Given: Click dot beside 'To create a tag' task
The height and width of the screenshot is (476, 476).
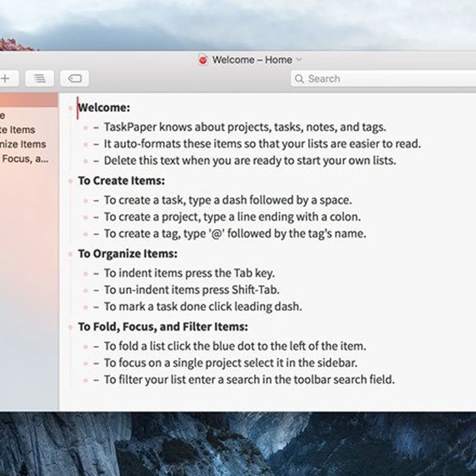Looking at the screenshot, I should tap(85, 234).
